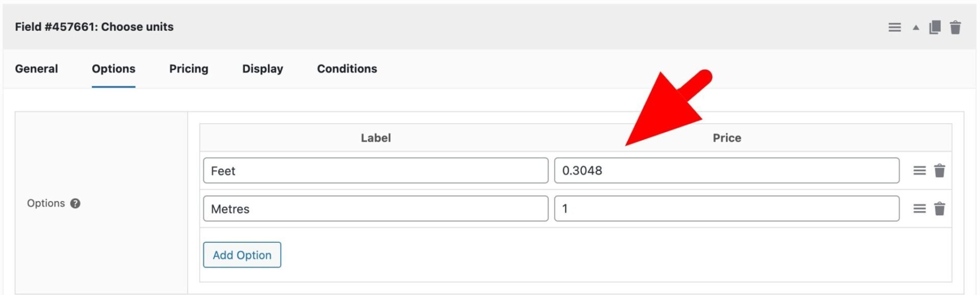This screenshot has height=295, width=980.
Task: Click the Metres label input field
Action: coord(375,209)
